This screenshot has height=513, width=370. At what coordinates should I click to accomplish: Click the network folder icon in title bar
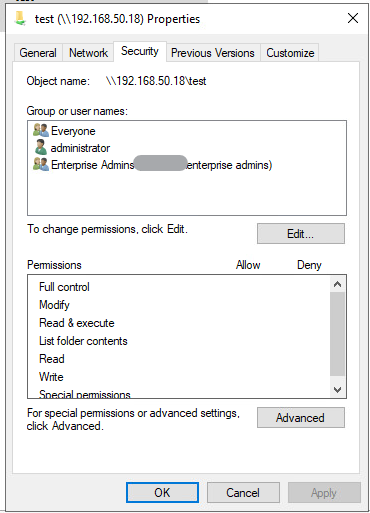(x=20, y=18)
